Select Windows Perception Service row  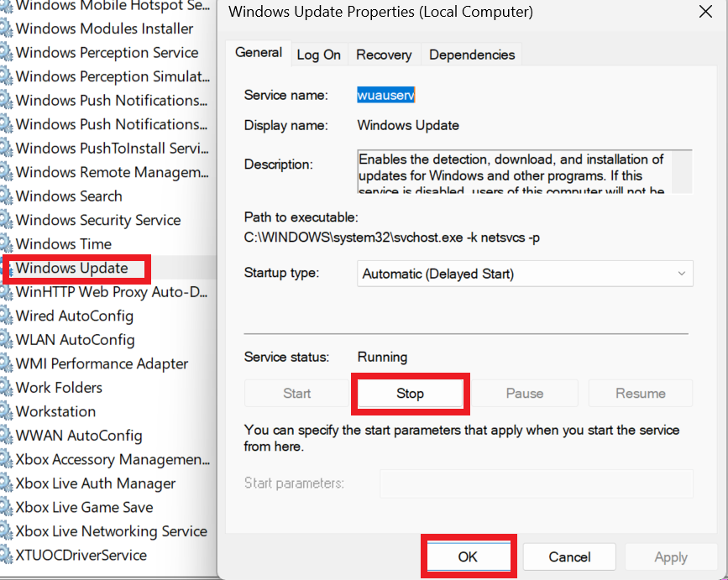pos(107,52)
